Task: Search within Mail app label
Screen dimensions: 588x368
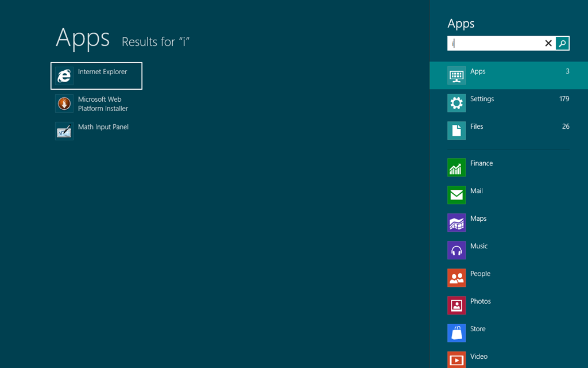Action: coord(476,191)
